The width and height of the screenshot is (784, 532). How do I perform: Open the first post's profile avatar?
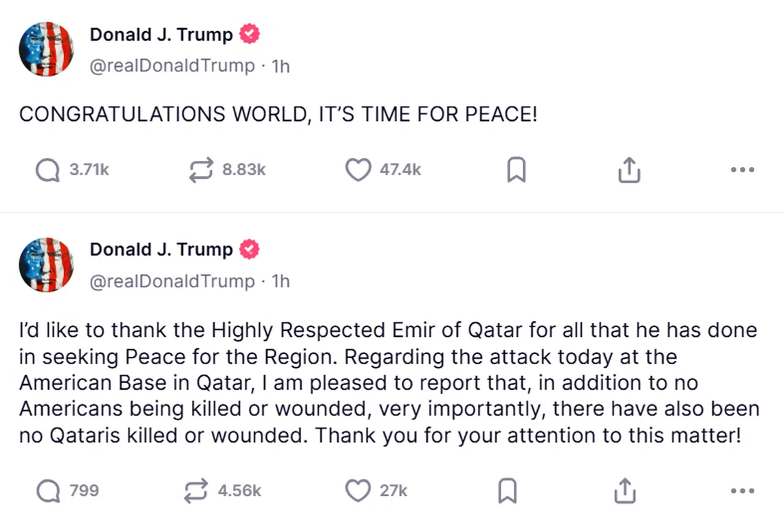(46, 49)
